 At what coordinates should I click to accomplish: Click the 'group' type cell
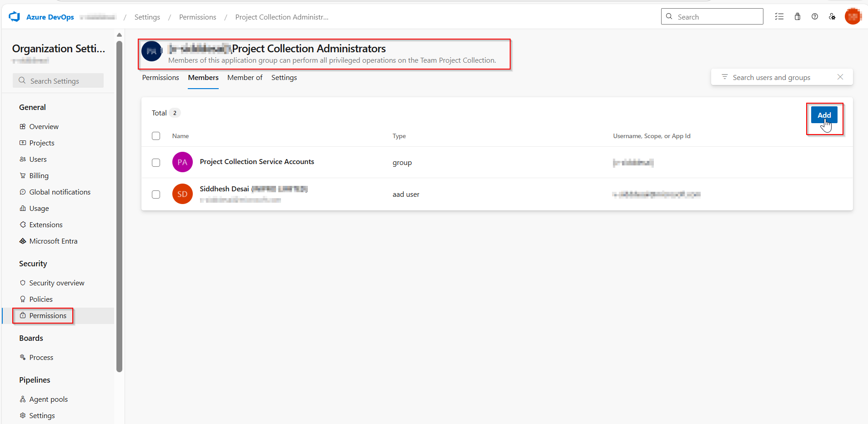tap(402, 163)
